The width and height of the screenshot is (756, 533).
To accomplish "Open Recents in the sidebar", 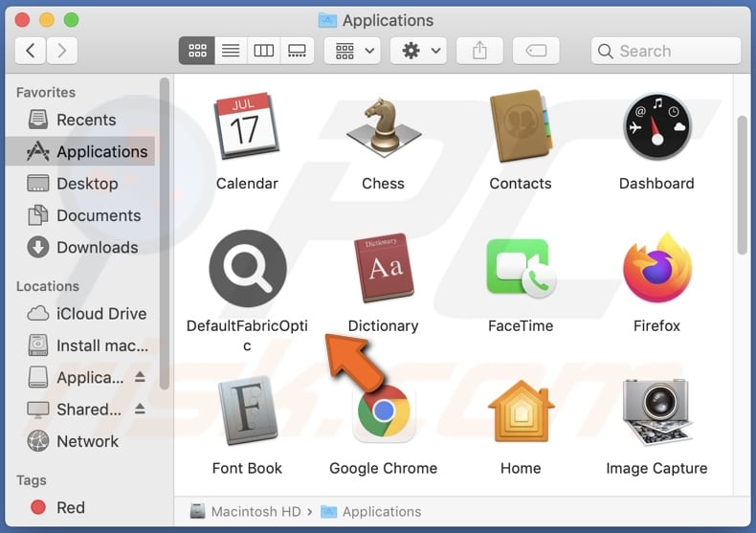I will point(80,120).
